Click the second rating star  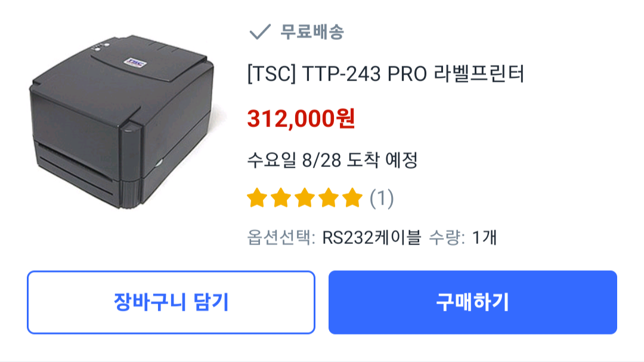click(x=281, y=197)
